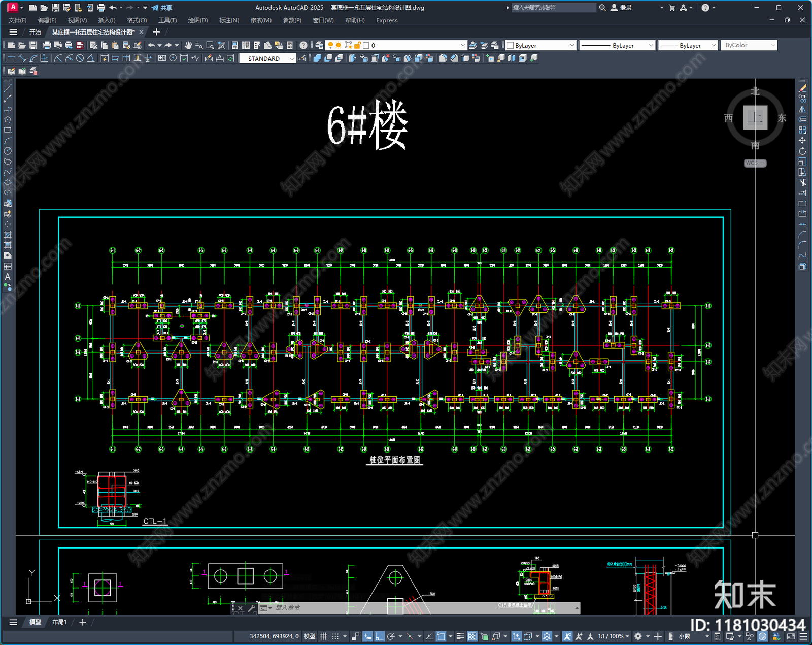This screenshot has width=812, height=645.
Task: Open the Express menu
Action: pos(387,20)
